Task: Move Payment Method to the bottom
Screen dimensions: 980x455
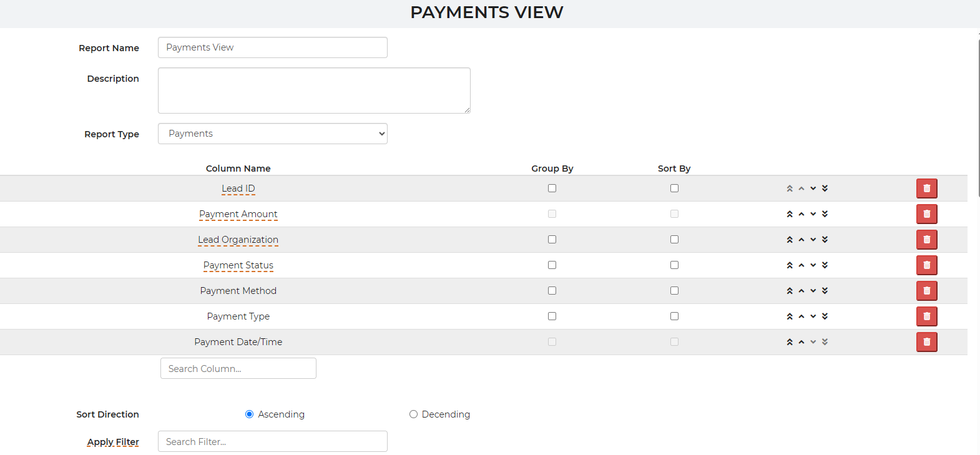Action: (x=825, y=291)
